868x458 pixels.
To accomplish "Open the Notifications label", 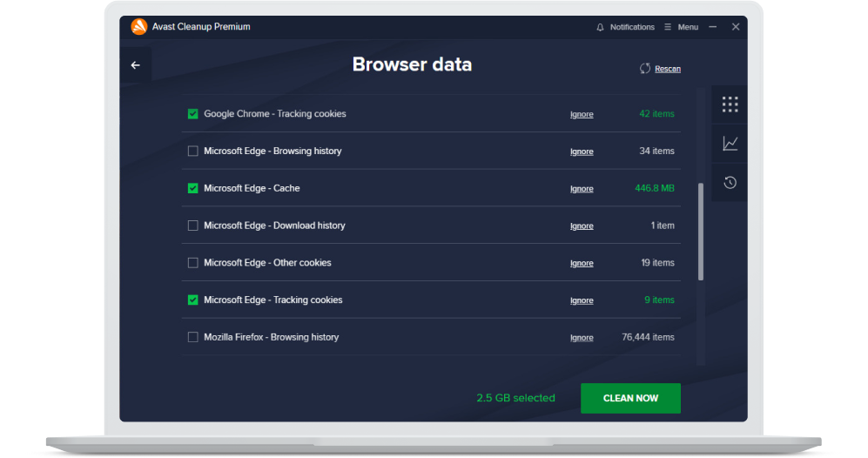I will [x=632, y=27].
